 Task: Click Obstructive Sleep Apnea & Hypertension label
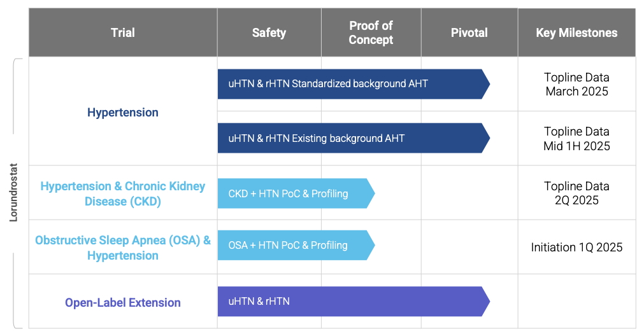click(x=123, y=248)
